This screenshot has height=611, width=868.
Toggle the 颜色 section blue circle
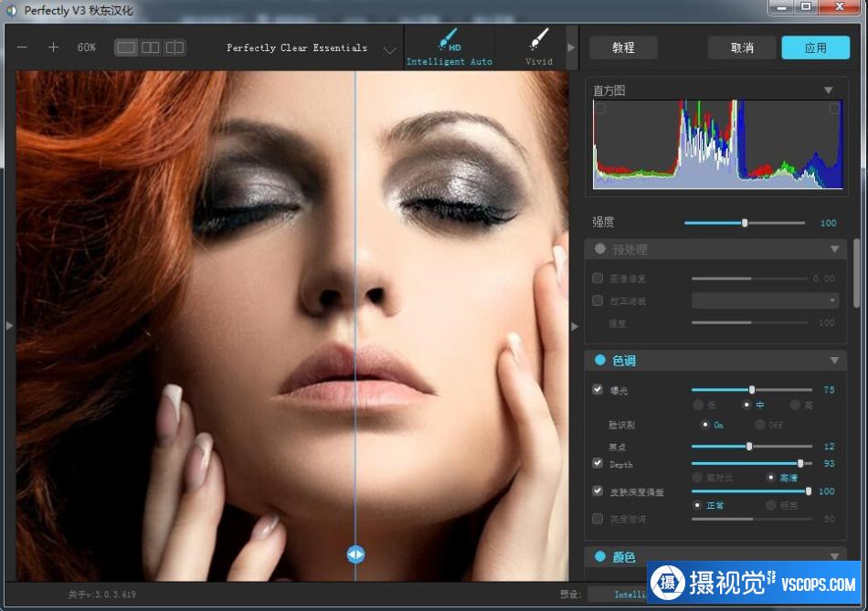pos(600,556)
